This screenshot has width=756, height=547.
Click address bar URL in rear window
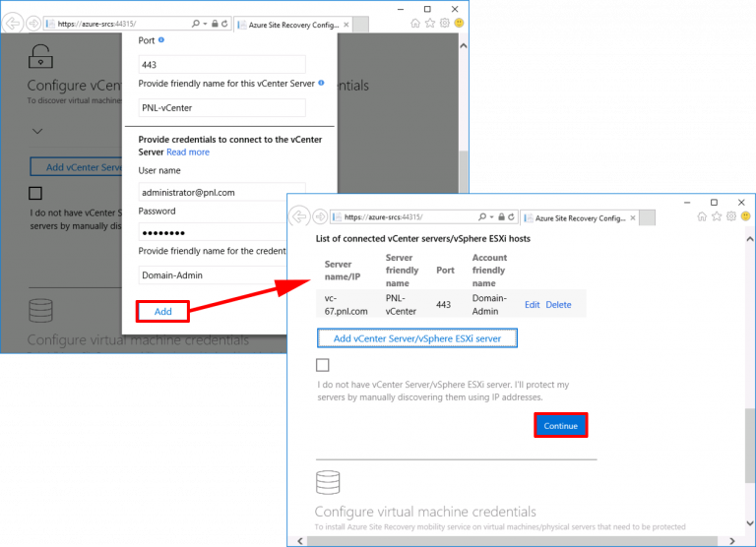[96, 24]
